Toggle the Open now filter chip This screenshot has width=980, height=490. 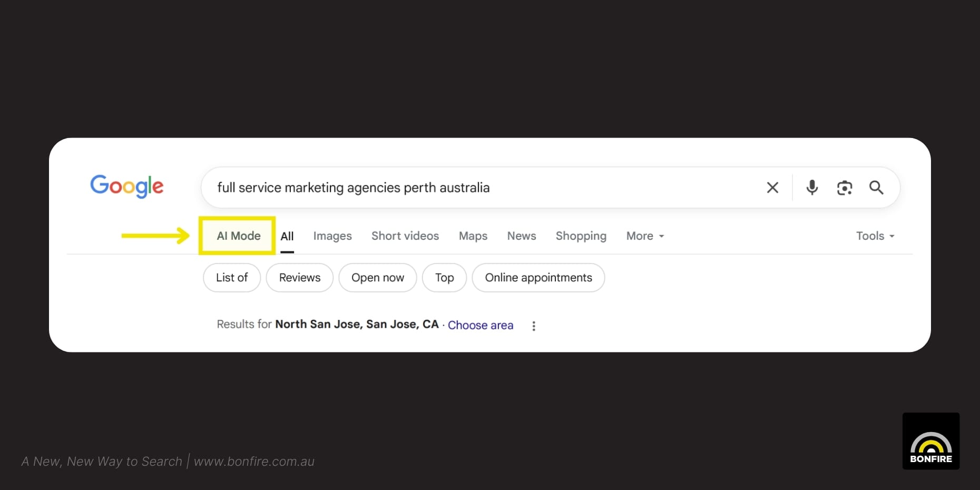[x=378, y=278]
